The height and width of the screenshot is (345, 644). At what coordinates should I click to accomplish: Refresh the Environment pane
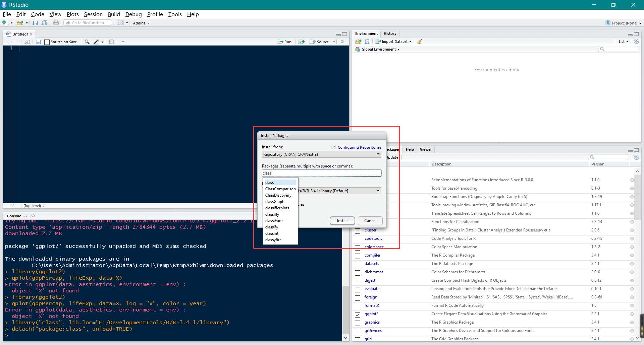[636, 42]
